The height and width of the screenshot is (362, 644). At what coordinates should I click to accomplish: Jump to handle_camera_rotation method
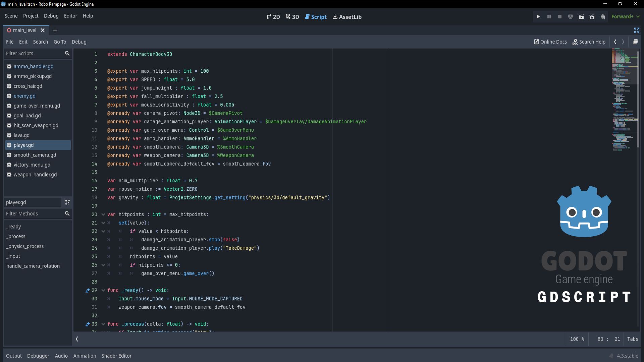(x=38, y=266)
